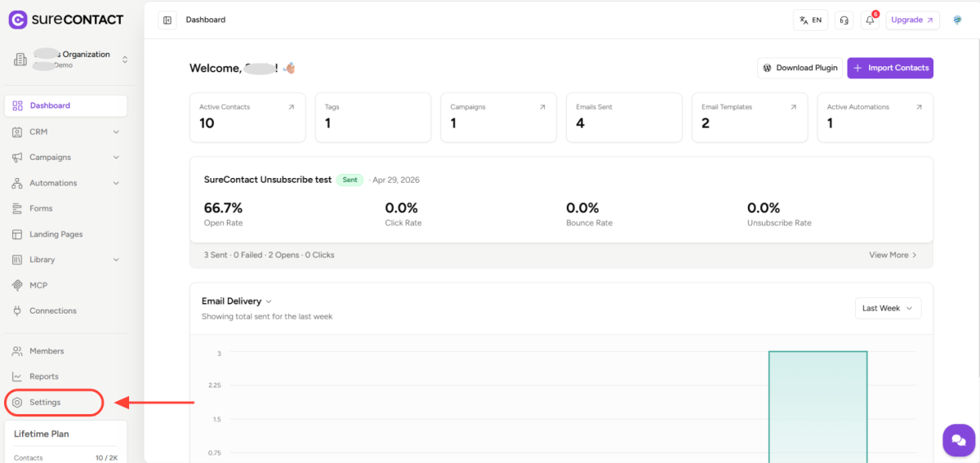This screenshot has width=980, height=463.
Task: Click the email delivery chart bar
Action: coord(817,407)
